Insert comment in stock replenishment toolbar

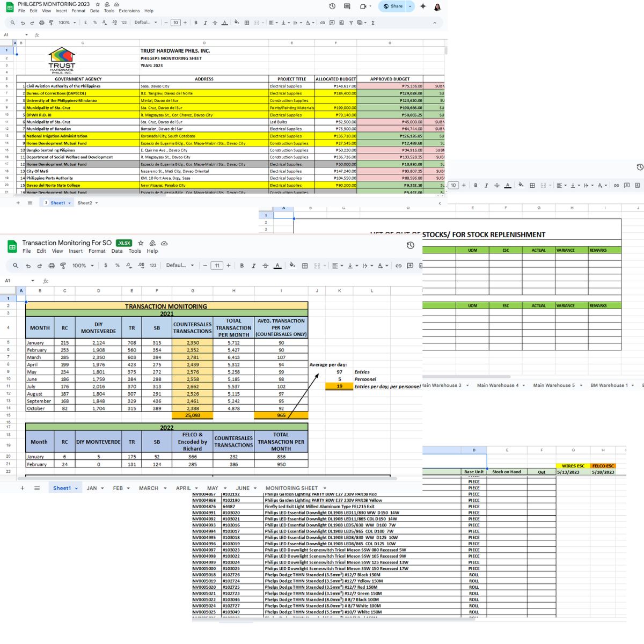627,185
